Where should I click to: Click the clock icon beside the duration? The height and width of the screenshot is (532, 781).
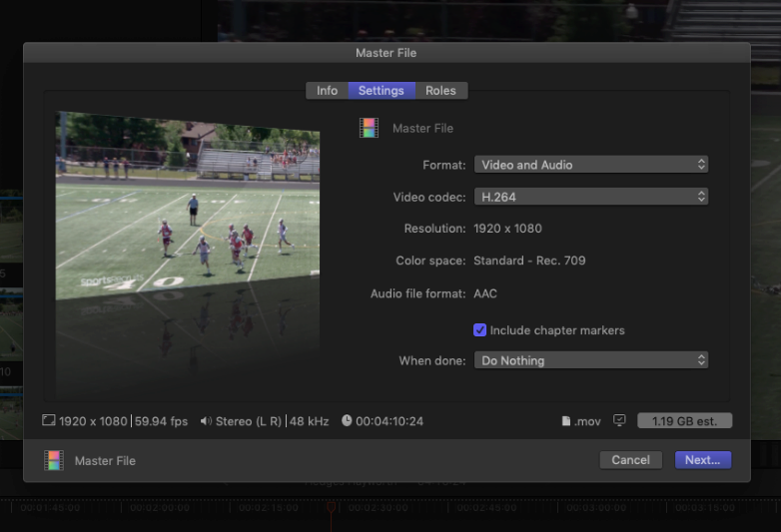coord(347,420)
